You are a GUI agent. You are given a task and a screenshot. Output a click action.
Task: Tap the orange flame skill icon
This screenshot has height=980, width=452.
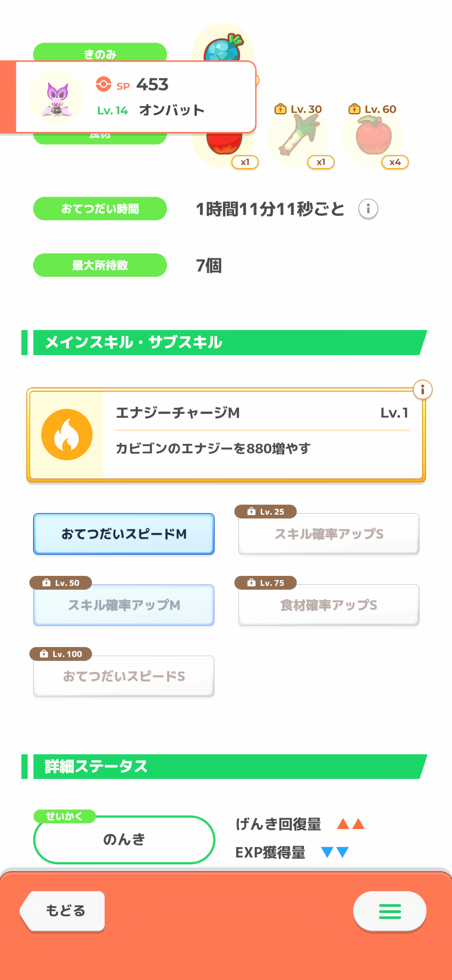pyautogui.click(x=67, y=435)
